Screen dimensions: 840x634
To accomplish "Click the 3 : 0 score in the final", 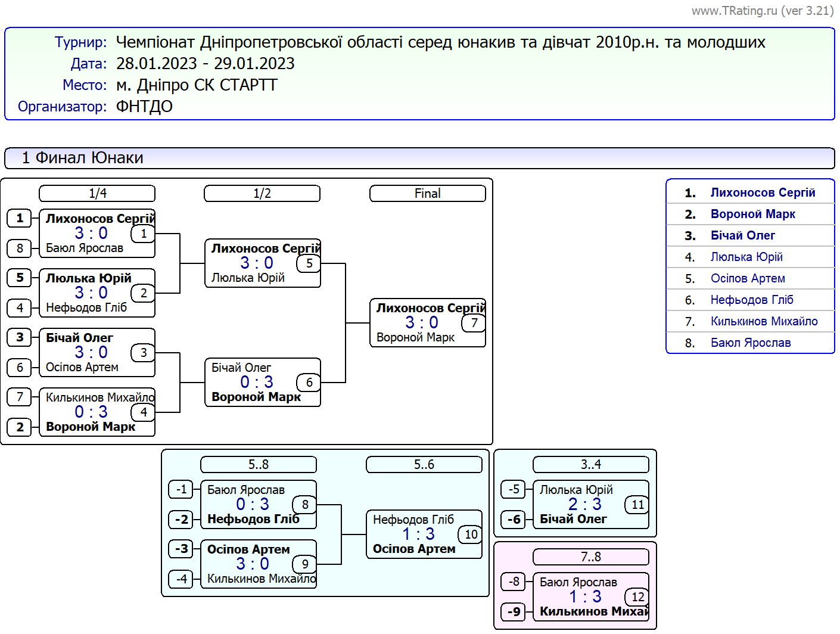I will 421,323.
